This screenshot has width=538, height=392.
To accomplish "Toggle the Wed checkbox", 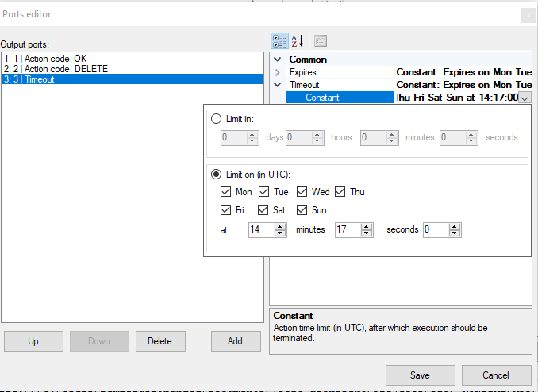I will (302, 191).
